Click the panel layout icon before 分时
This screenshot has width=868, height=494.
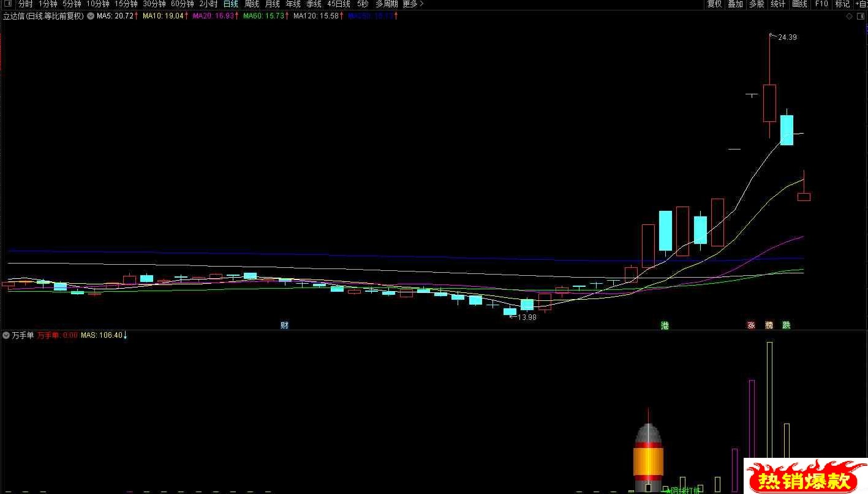tap(8, 4)
